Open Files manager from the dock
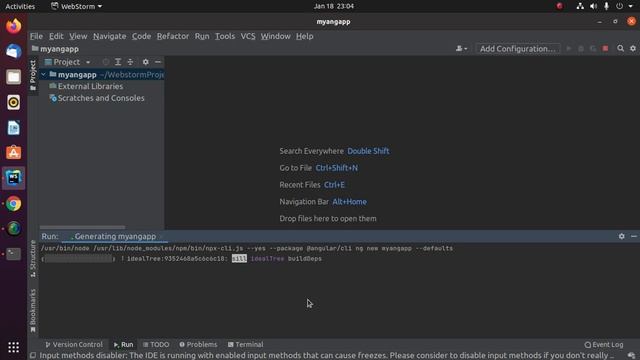This screenshot has width=640, height=360. pos(13,77)
